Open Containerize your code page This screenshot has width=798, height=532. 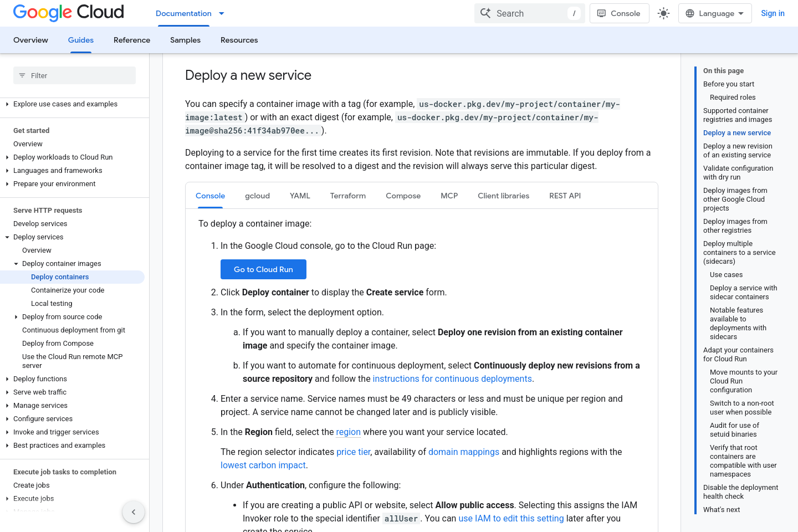[x=68, y=290]
